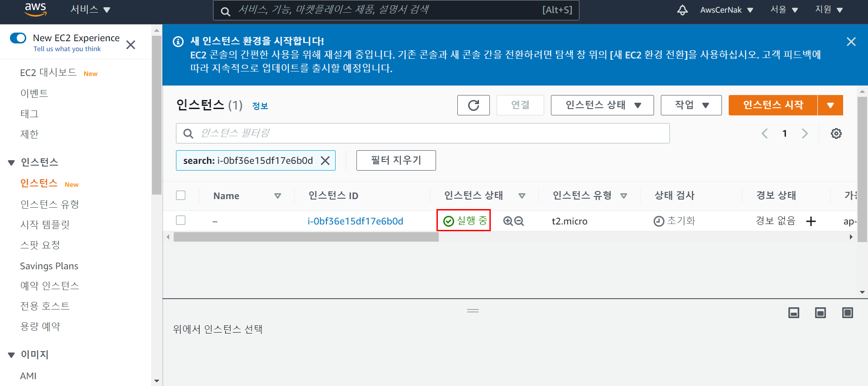Focus the 인스턴스 필터링 filter field
This screenshot has height=386, width=868.
pyautogui.click(x=423, y=133)
